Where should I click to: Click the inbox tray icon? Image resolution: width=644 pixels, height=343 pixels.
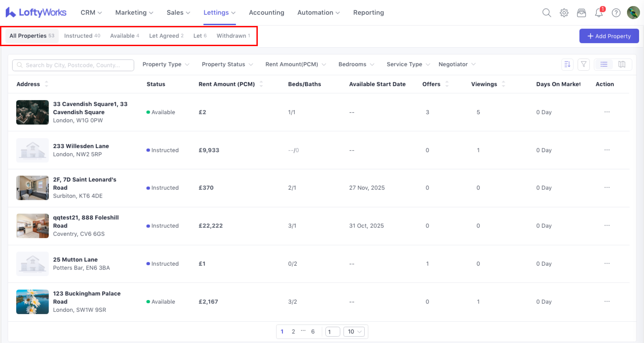click(x=581, y=13)
